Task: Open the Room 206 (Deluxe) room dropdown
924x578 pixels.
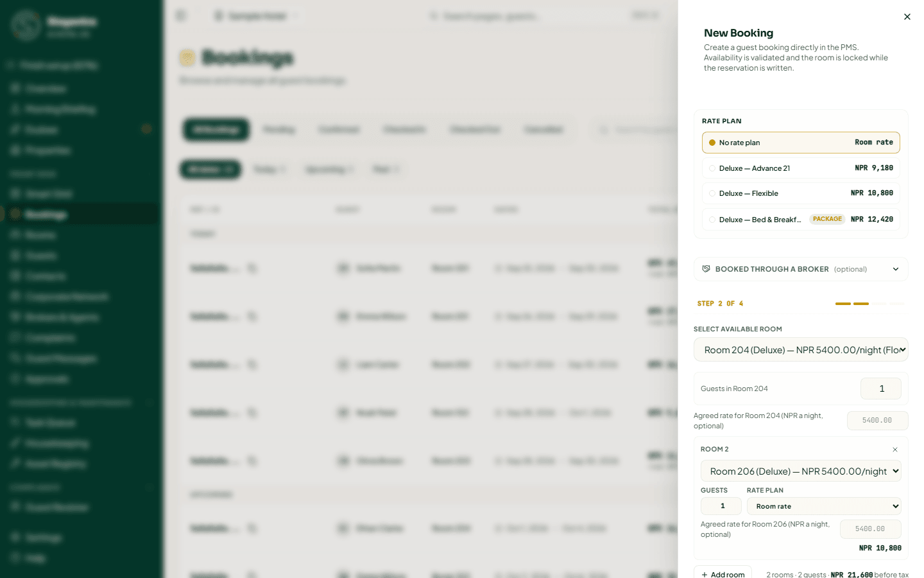Action: pyautogui.click(x=801, y=471)
